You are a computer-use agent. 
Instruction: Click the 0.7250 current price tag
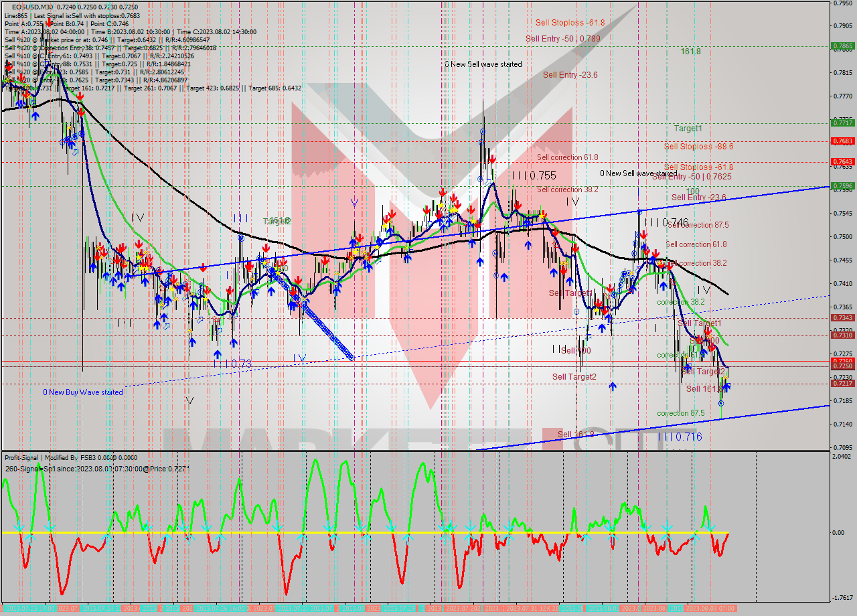pos(842,366)
